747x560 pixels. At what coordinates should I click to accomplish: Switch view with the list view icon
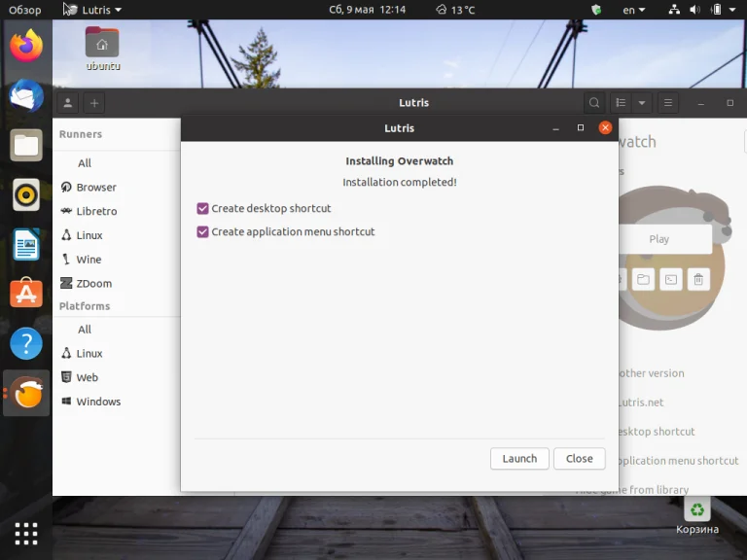[621, 103]
